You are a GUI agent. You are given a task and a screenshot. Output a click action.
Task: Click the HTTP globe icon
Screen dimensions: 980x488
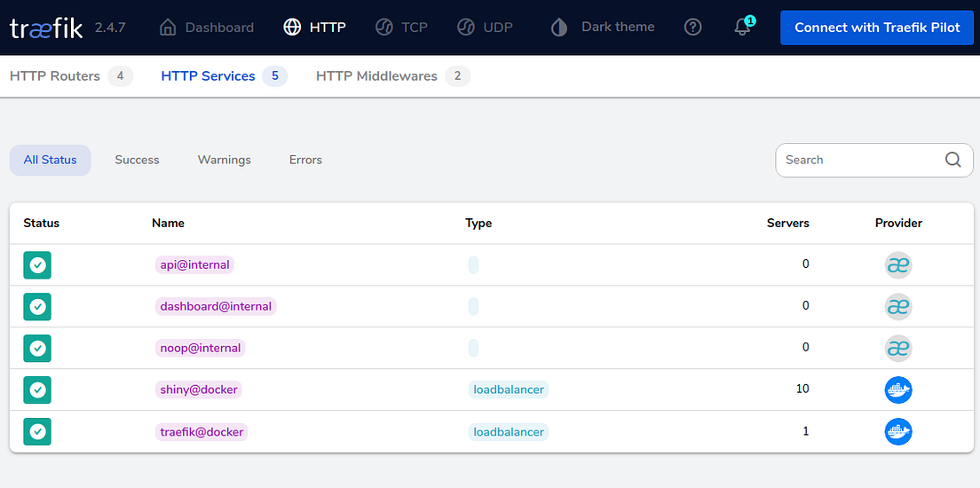click(292, 28)
